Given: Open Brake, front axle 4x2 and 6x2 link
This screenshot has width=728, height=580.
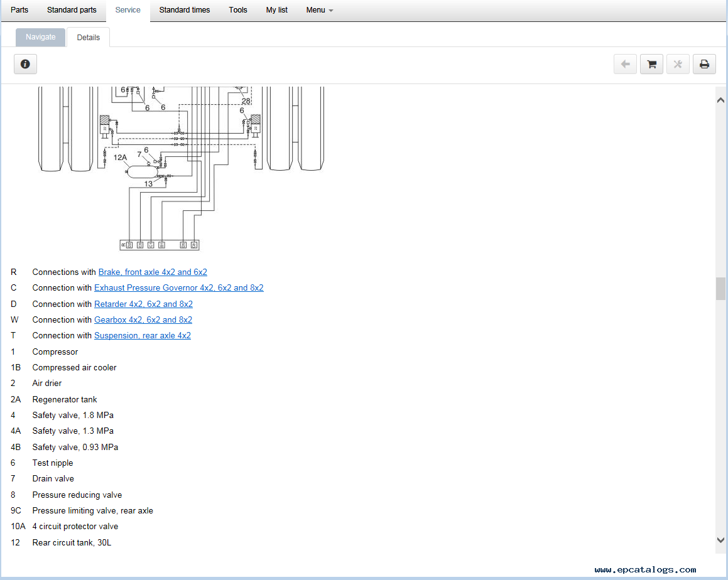Looking at the screenshot, I should (x=153, y=272).
